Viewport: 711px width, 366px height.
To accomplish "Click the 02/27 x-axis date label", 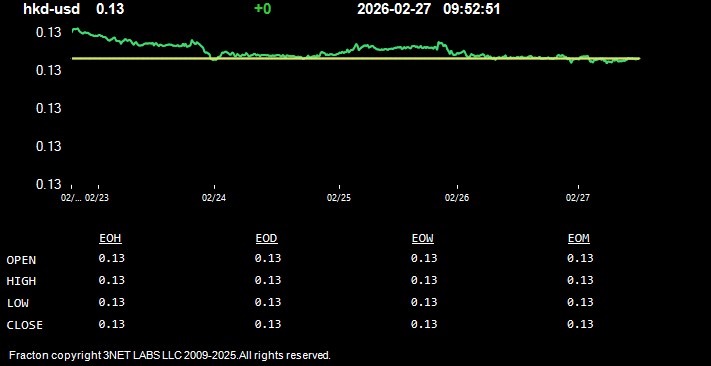I will pos(578,198).
